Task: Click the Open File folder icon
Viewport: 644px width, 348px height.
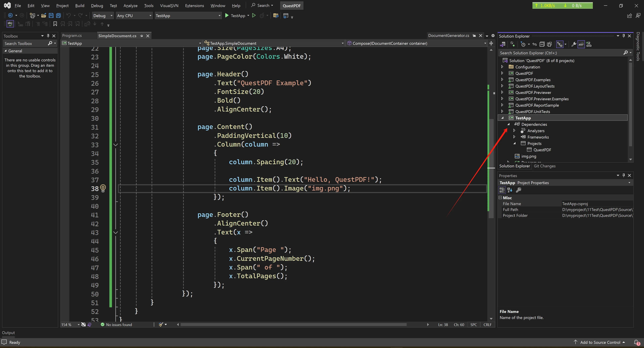Action: click(x=44, y=15)
